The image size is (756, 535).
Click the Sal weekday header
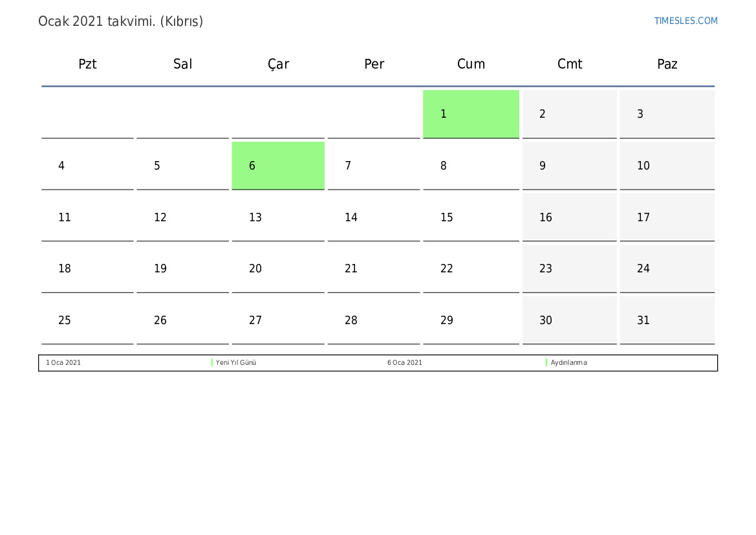tap(182, 64)
